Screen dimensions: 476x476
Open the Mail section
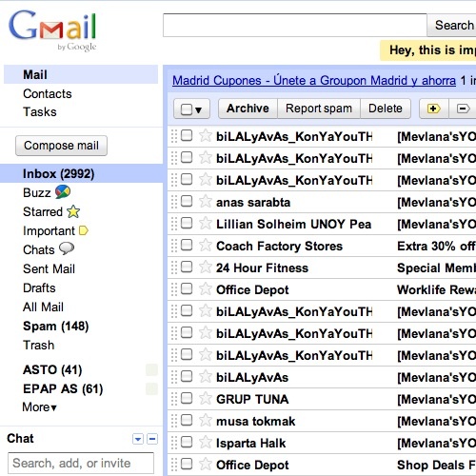click(81, 74)
